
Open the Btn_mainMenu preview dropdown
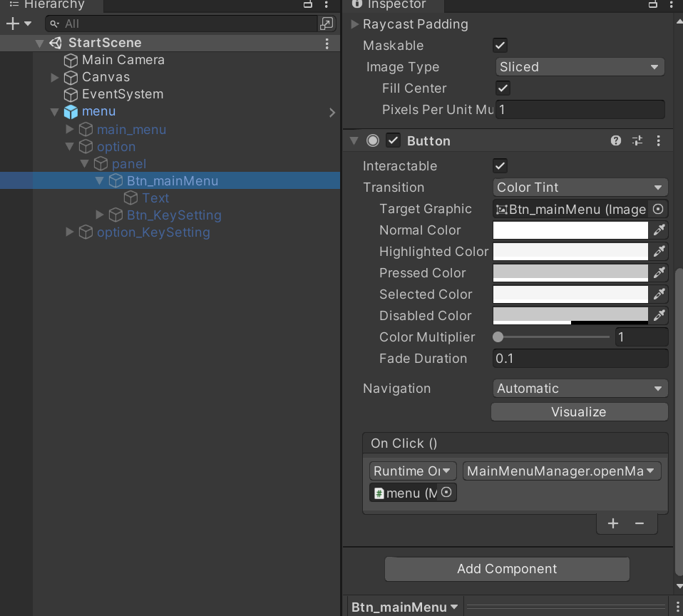404,607
